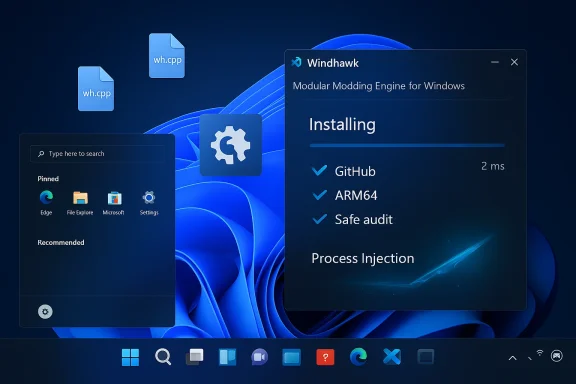This screenshot has width=576, height=384.
Task: Click the Recommended heading in Start menu
Action: tap(61, 243)
